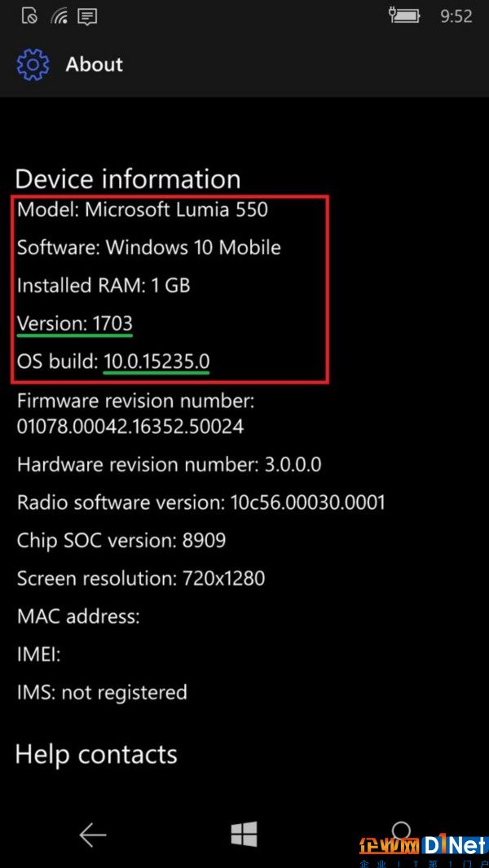Tap the Screen resolution: 720x1280 line
This screenshot has height=868, width=489.
[x=141, y=578]
